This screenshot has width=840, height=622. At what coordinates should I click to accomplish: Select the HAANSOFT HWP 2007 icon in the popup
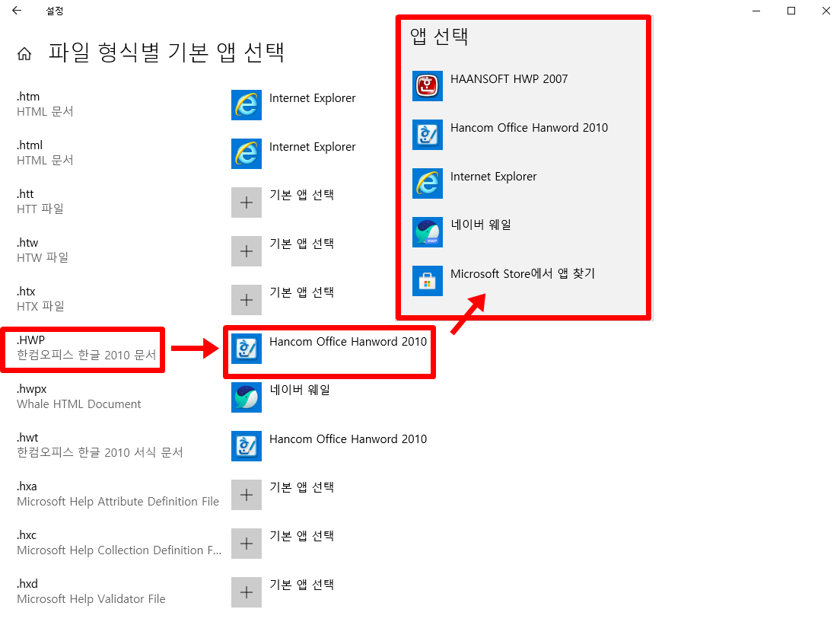click(x=428, y=86)
